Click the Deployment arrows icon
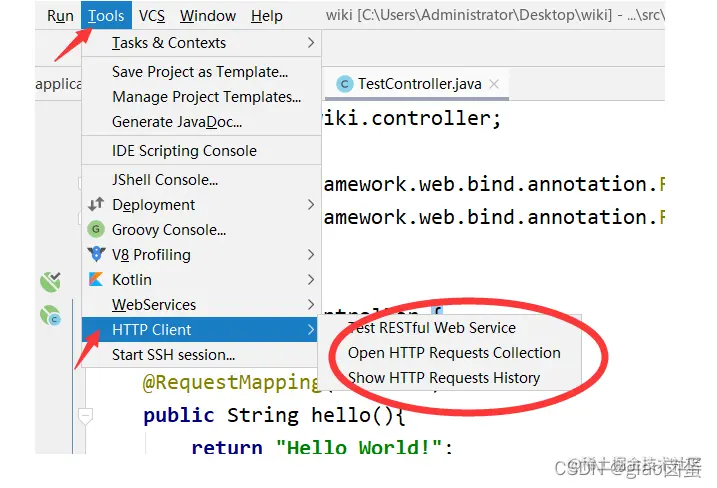The width and height of the screenshot is (717, 488). tap(96, 204)
